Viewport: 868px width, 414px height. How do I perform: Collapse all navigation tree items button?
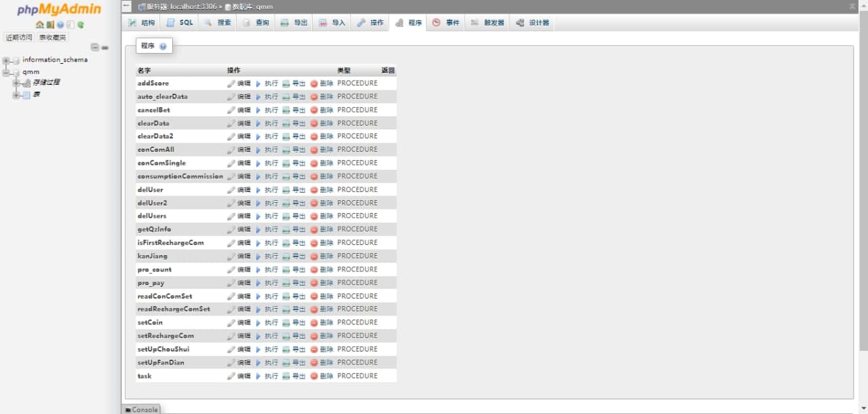tap(95, 48)
